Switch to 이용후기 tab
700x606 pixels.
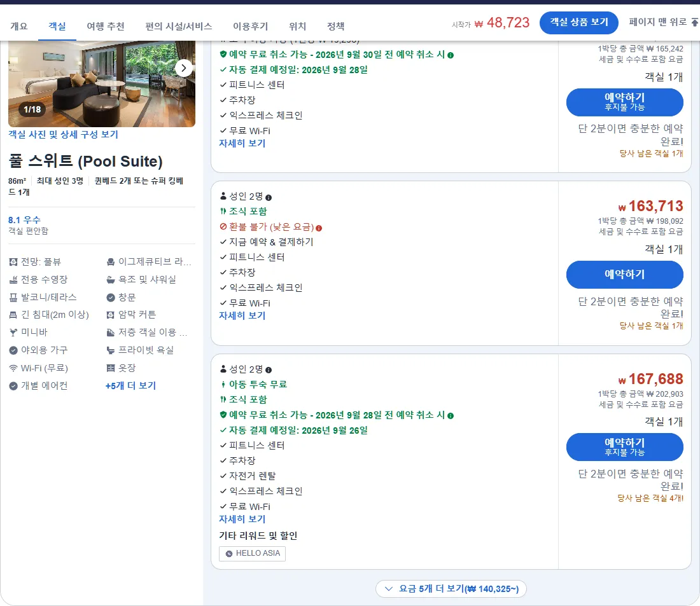point(251,26)
